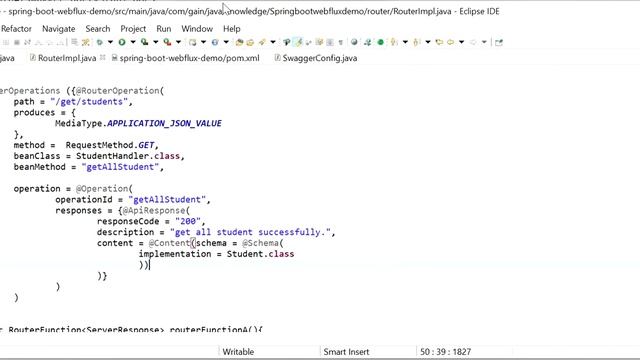Screen dimensions: 640x360
Task: Click the External Tools red toolbox icon
Action: pos(167,42)
